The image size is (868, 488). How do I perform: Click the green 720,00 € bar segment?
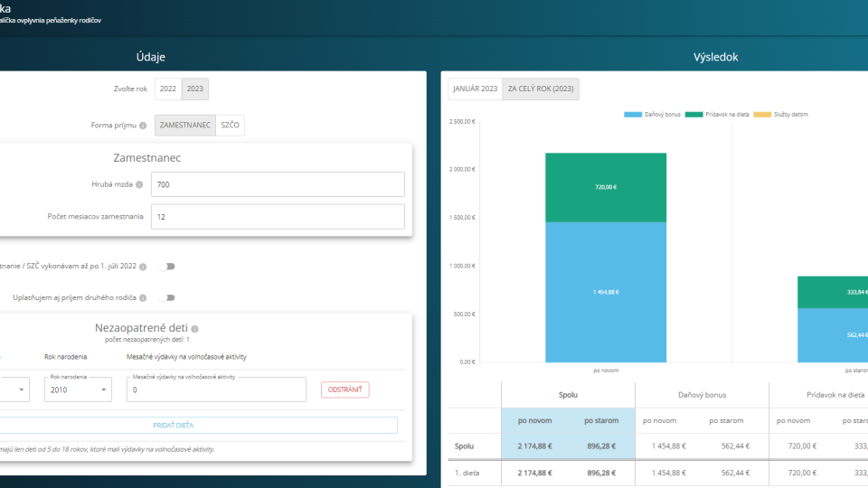(606, 188)
